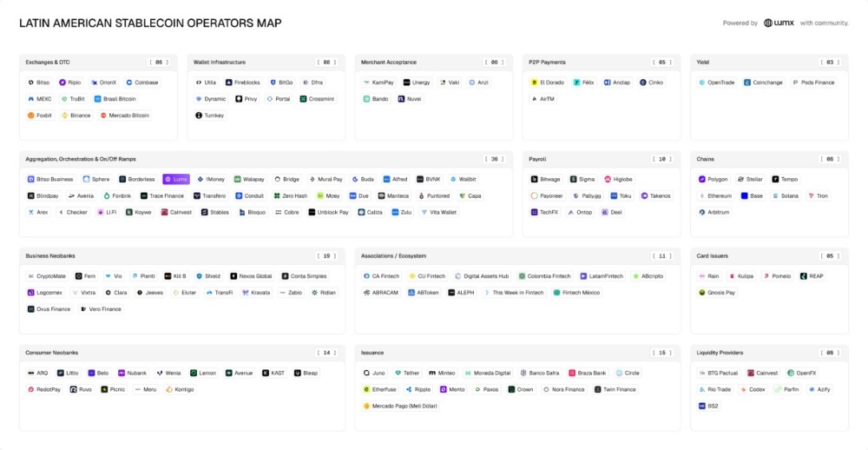Select the Polygon logo icon

(702, 180)
